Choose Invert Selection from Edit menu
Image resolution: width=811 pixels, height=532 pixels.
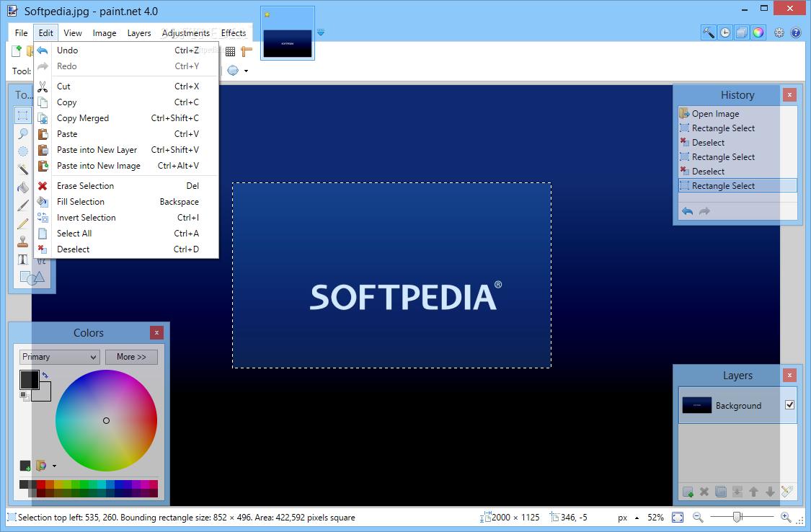[x=127, y=218]
